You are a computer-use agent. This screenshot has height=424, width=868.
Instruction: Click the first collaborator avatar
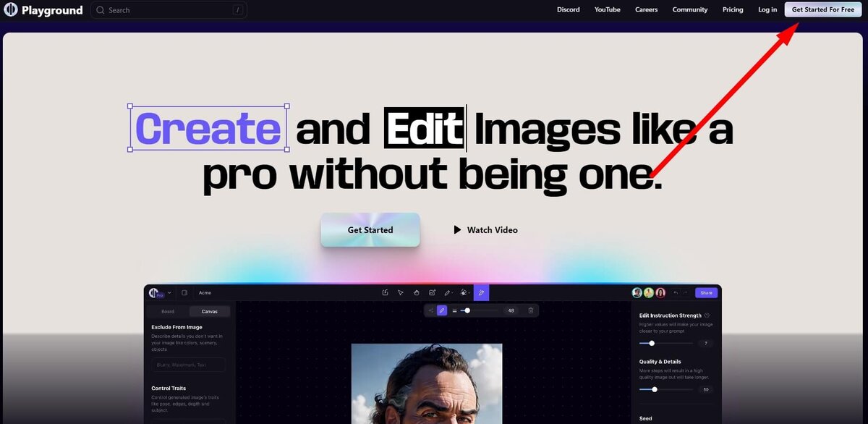(x=637, y=292)
